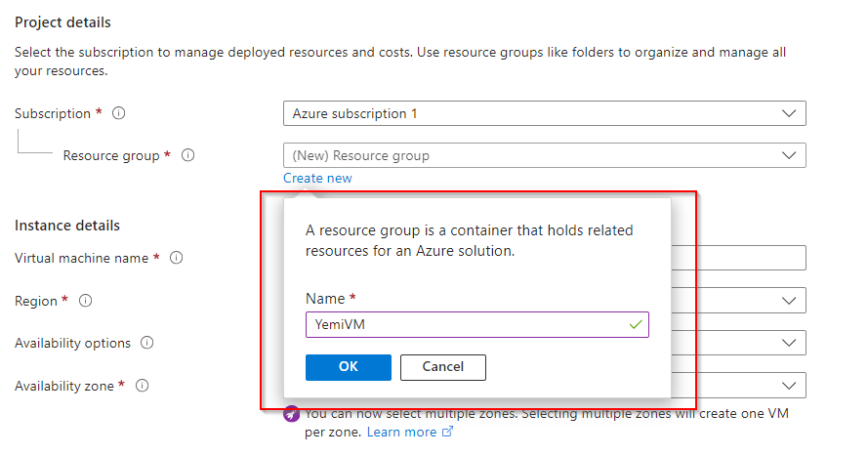Viewport: 868px width, 455px height.
Task: Click the external link icon beside Learn more
Action: point(448,432)
